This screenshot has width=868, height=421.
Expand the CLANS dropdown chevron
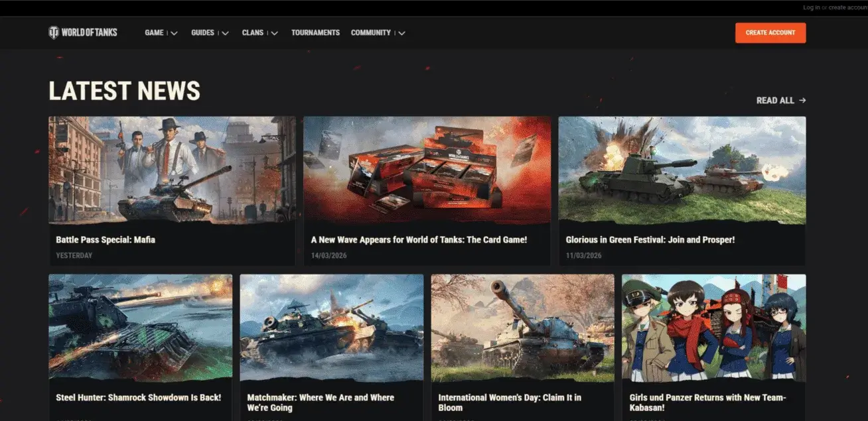274,33
